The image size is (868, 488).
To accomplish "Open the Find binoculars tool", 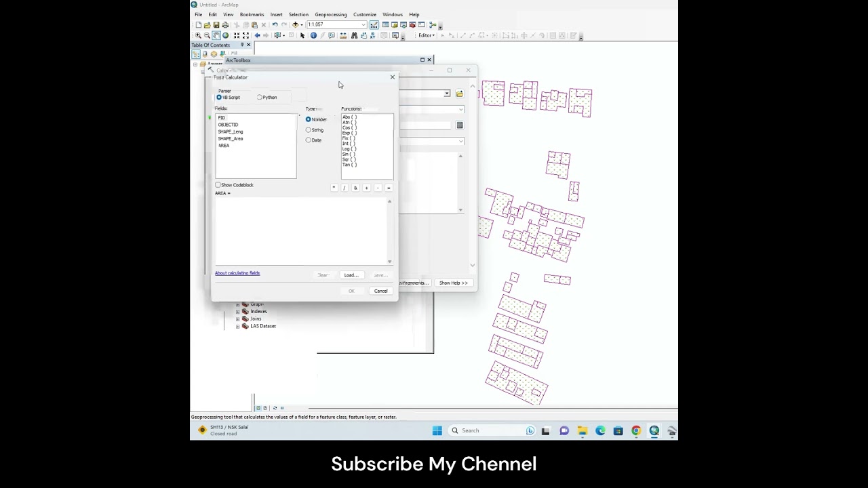I will [354, 35].
